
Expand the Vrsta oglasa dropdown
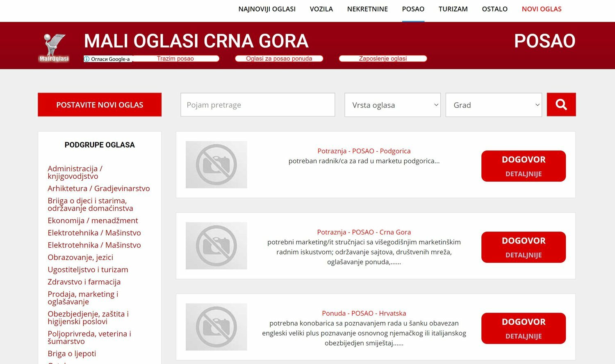pos(393,105)
